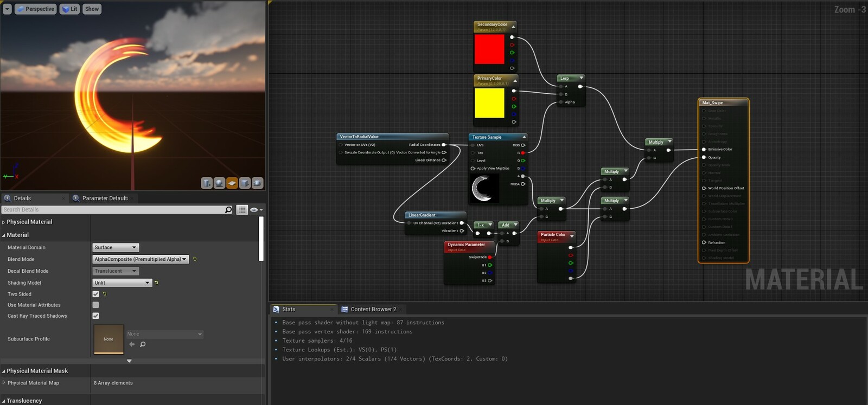Open the Shading Model dropdown
868x405 pixels.
(x=122, y=282)
